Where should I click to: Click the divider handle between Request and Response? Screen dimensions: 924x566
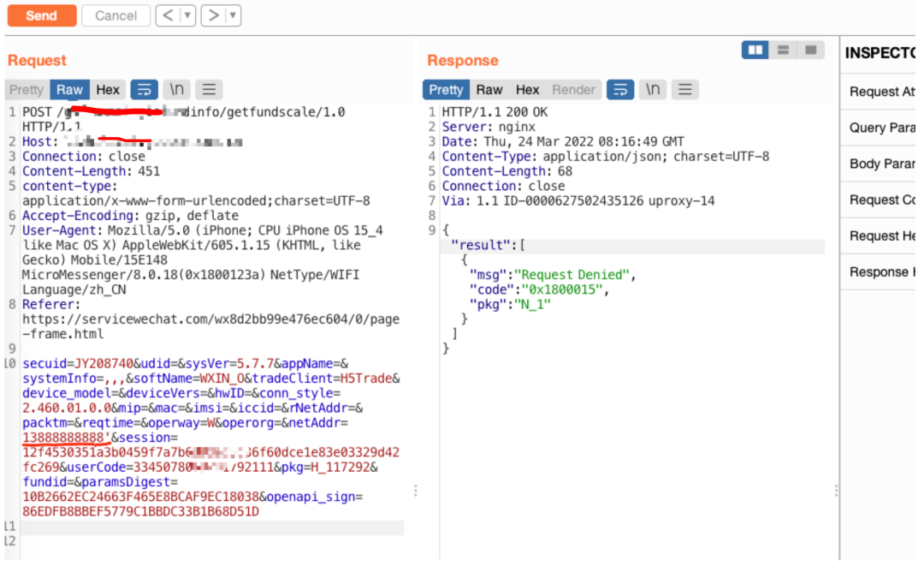tap(416, 491)
